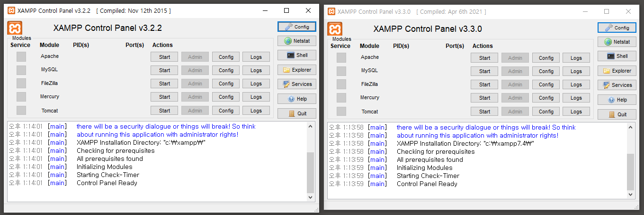644x215 pixels.
Task: Quit the v3.2.2 control panel
Action: [297, 113]
